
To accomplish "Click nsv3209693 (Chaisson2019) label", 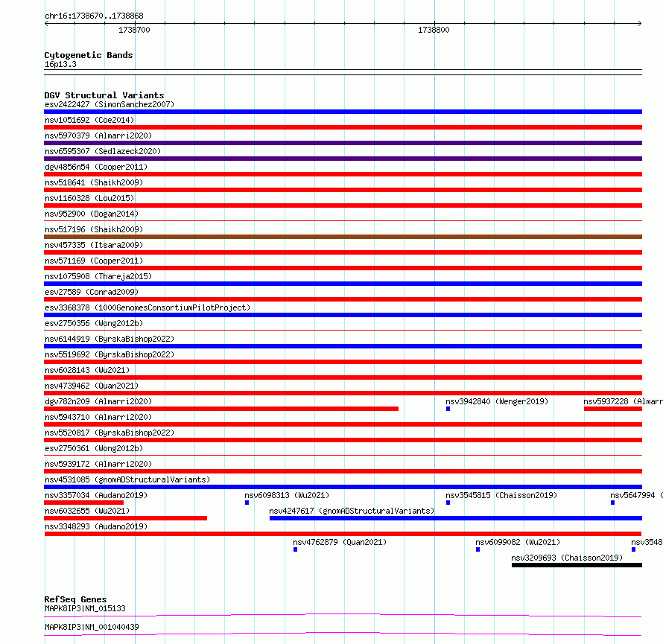I will pyautogui.click(x=567, y=558).
